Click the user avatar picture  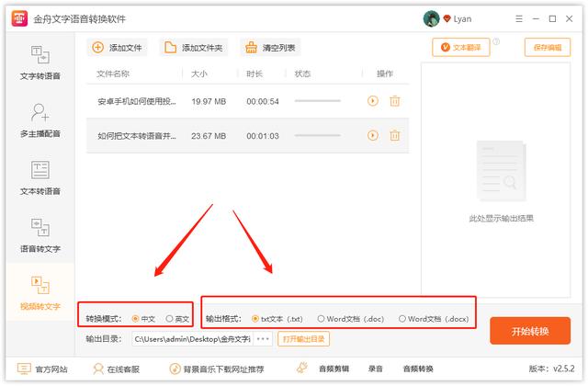click(x=431, y=18)
